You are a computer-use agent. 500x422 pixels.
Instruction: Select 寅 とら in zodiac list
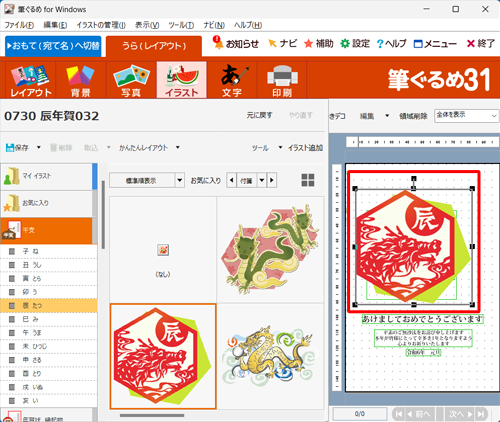49,278
